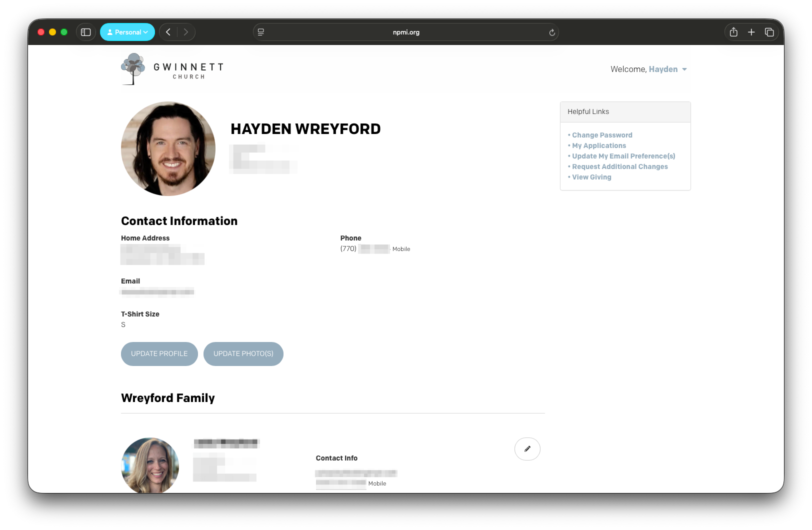View Giving from Helpful Links
This screenshot has width=812, height=530.
[591, 177]
